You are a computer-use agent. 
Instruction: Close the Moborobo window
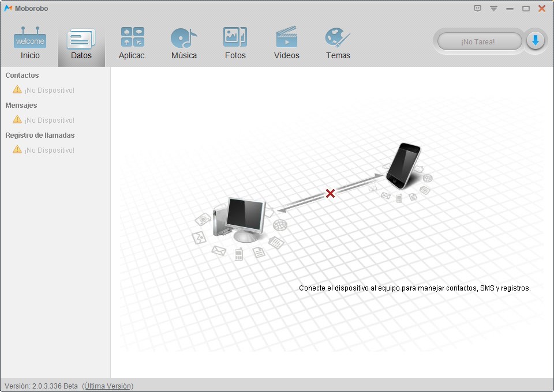pos(542,9)
